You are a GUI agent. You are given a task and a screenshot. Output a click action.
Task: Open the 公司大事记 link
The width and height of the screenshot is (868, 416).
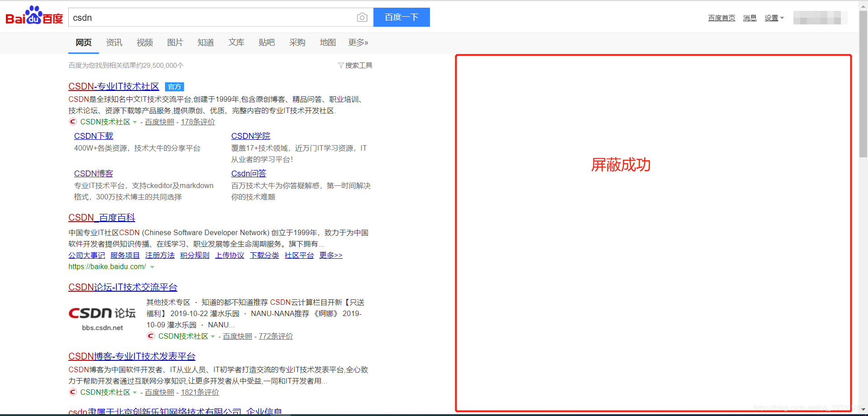pyautogui.click(x=86, y=255)
